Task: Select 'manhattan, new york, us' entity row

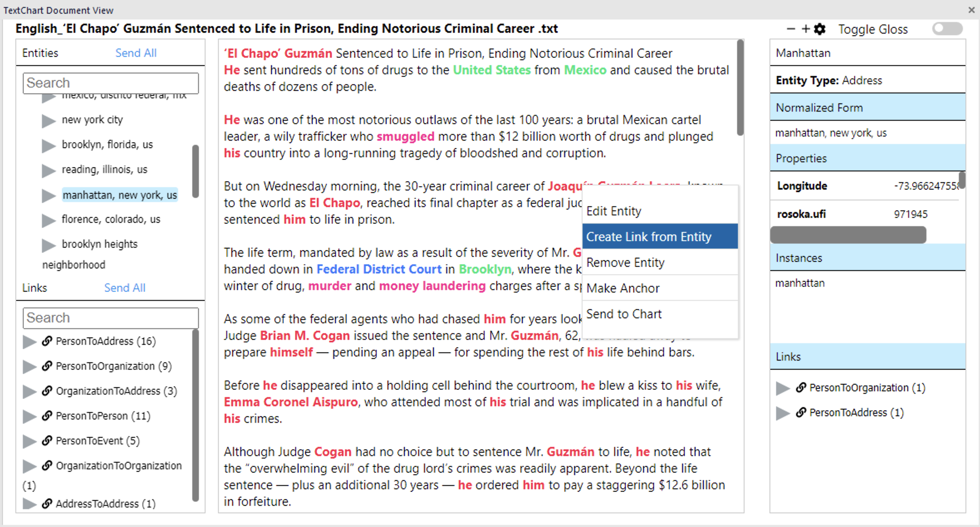Action: (120, 195)
